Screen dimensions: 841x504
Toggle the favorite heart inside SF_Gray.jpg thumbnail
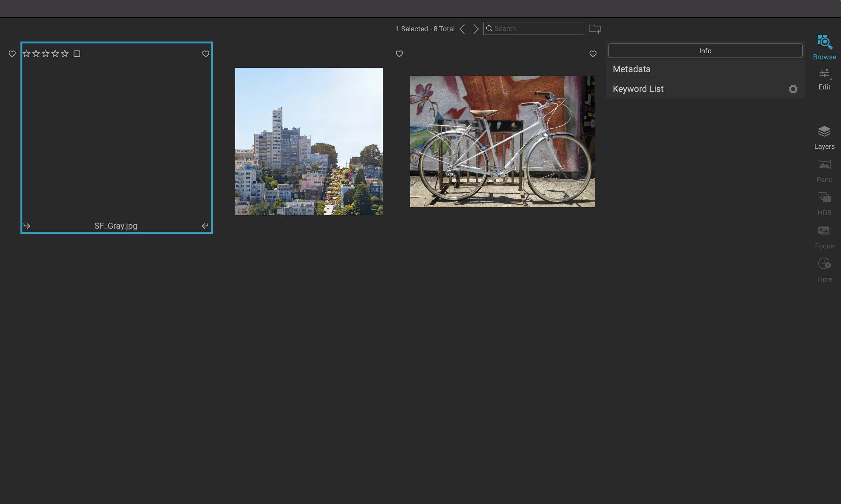205,54
